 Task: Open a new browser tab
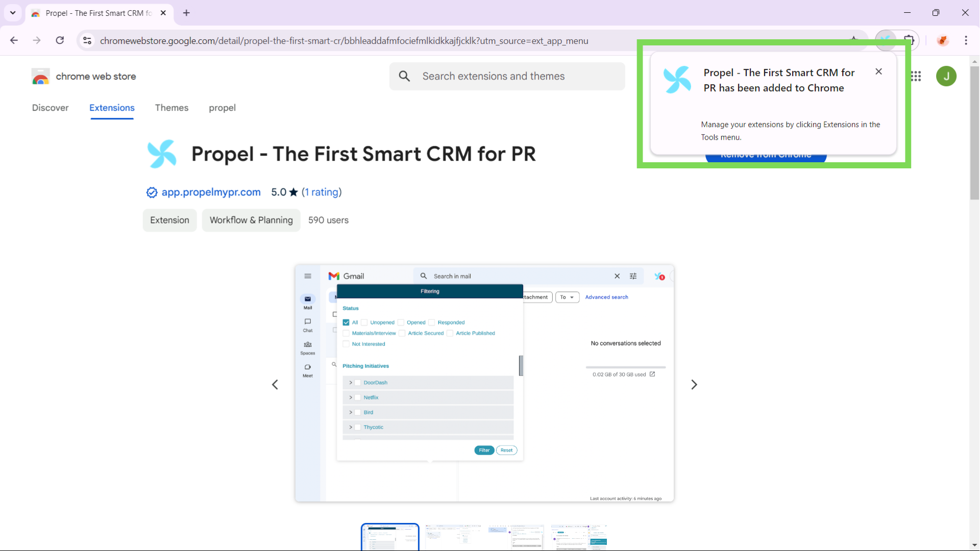(186, 13)
